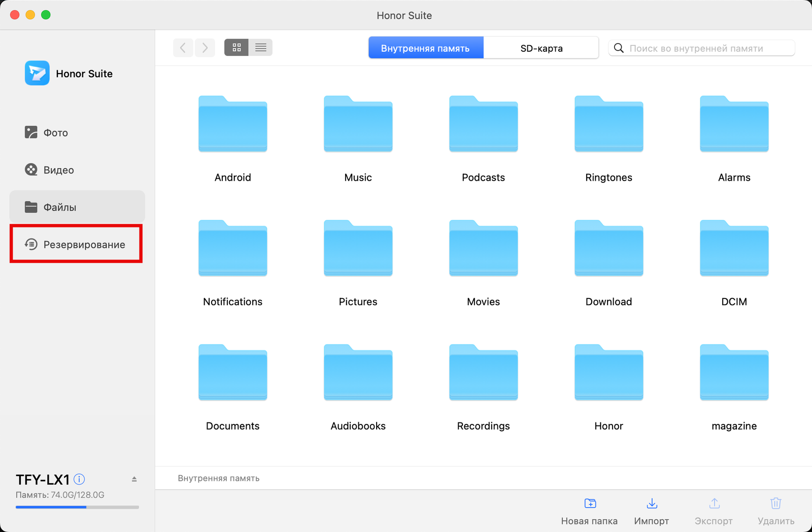Open the Documents folder
This screenshot has height=532, width=812.
click(x=232, y=373)
